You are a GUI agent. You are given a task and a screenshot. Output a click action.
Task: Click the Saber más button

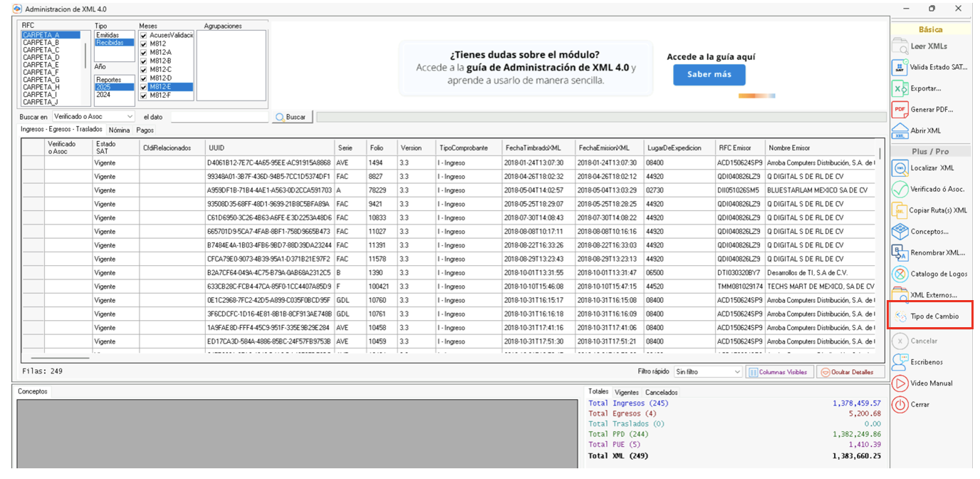pyautogui.click(x=709, y=75)
